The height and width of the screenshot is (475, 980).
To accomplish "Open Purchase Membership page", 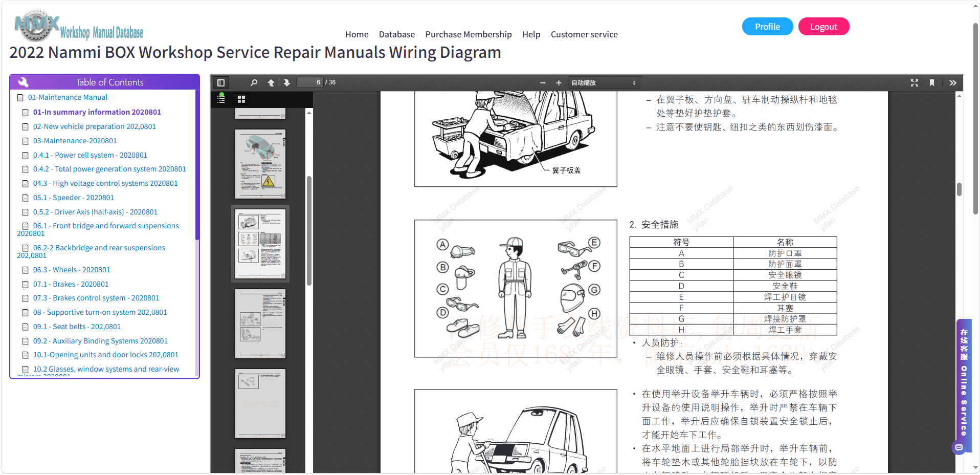I will click(469, 34).
